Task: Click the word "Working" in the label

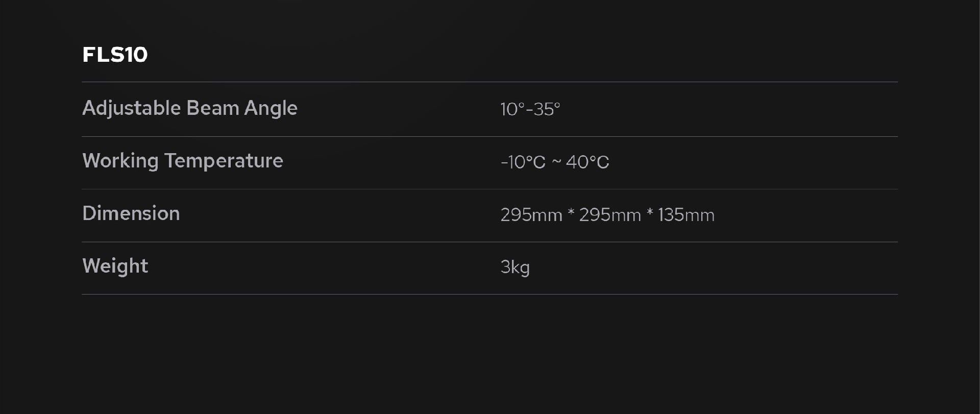Action: [120, 161]
